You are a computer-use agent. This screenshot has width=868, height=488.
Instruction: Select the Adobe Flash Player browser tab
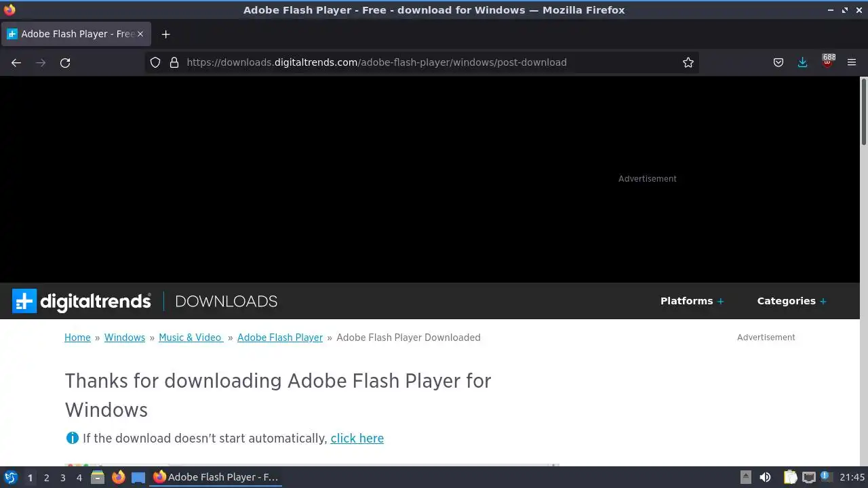point(75,34)
